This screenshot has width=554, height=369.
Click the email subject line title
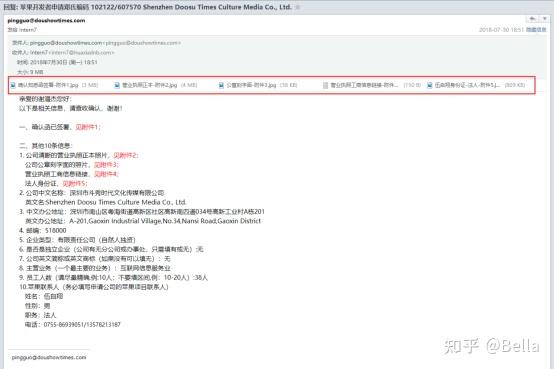[148, 7]
